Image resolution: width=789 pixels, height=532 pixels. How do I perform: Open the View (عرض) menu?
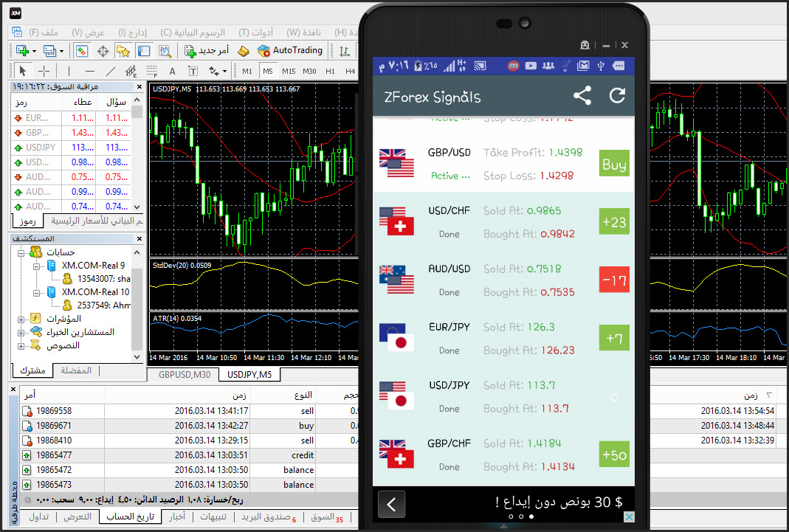click(x=88, y=32)
